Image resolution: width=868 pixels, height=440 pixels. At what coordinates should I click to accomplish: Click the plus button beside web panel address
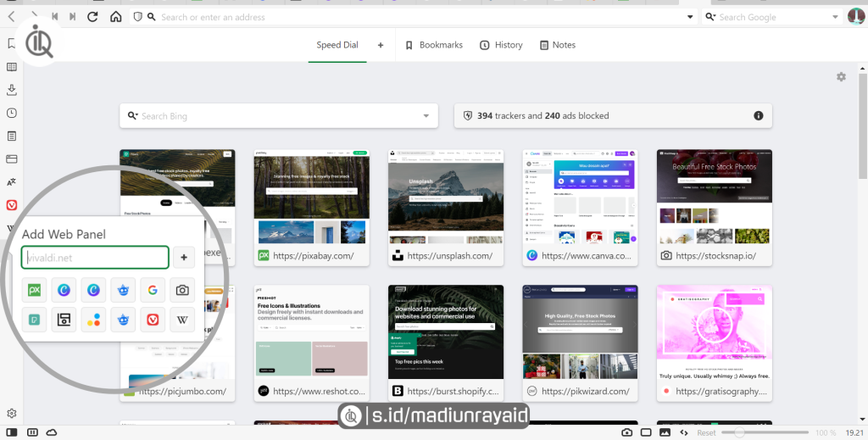[x=184, y=257]
